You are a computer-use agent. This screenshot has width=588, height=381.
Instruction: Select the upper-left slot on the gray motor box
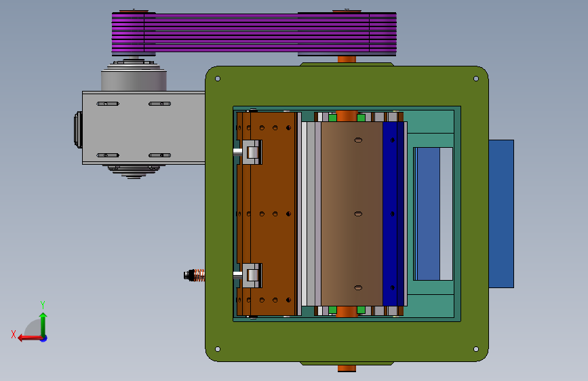point(108,104)
